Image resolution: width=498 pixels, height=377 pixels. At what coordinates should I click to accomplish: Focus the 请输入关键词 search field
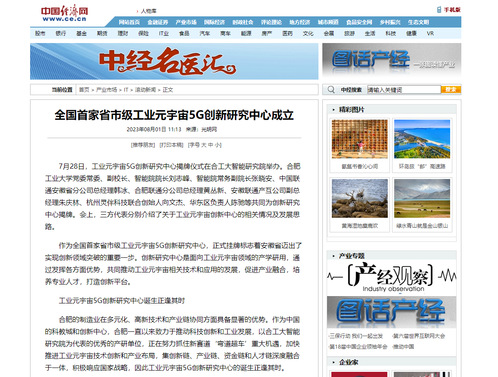(404, 90)
